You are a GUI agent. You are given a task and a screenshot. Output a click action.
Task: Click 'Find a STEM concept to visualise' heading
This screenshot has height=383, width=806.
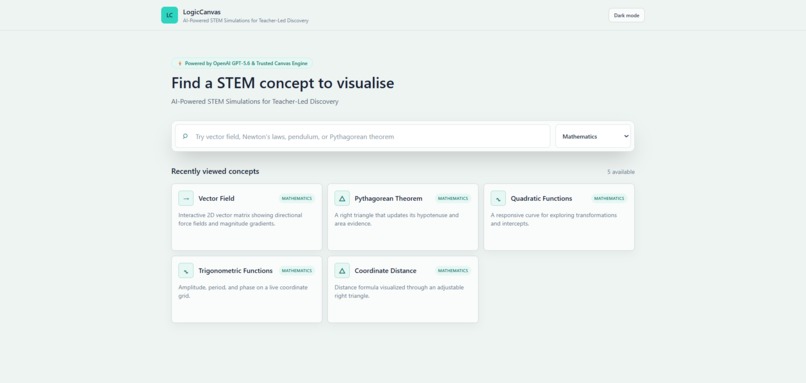[x=283, y=83]
